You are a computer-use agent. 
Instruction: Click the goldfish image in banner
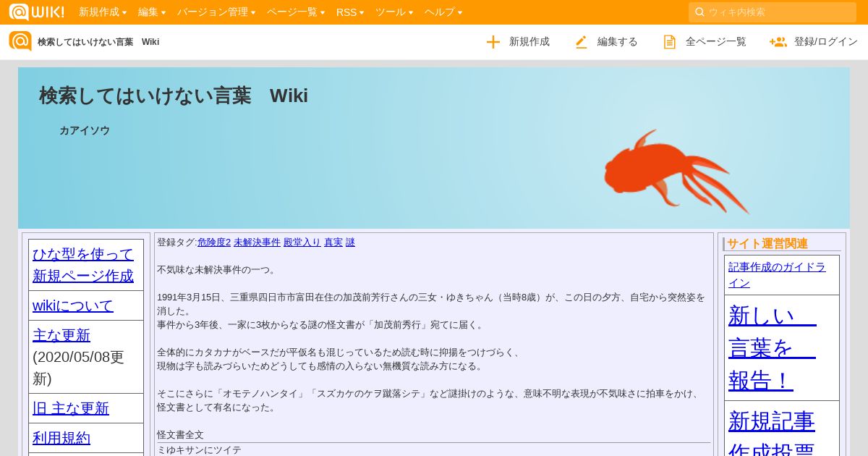[676, 172]
